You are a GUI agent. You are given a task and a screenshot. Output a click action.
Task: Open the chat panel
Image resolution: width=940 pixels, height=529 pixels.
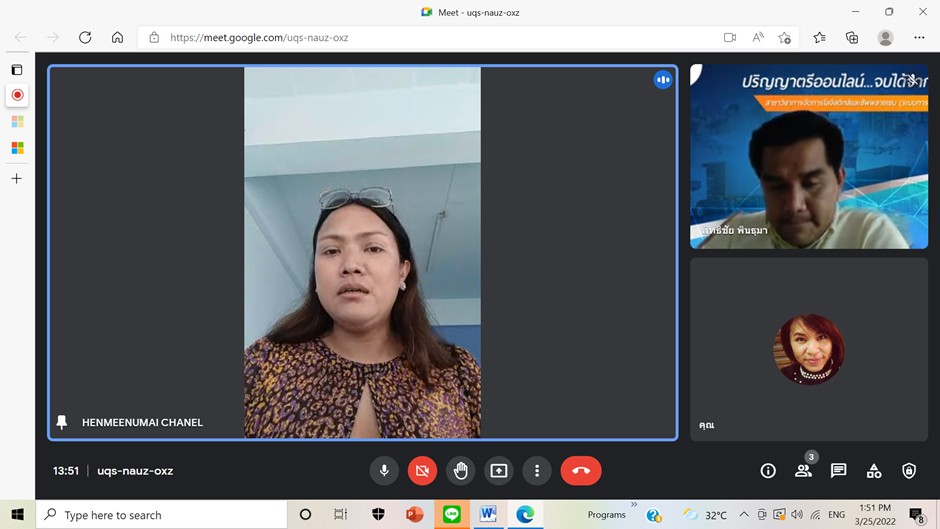click(x=838, y=471)
